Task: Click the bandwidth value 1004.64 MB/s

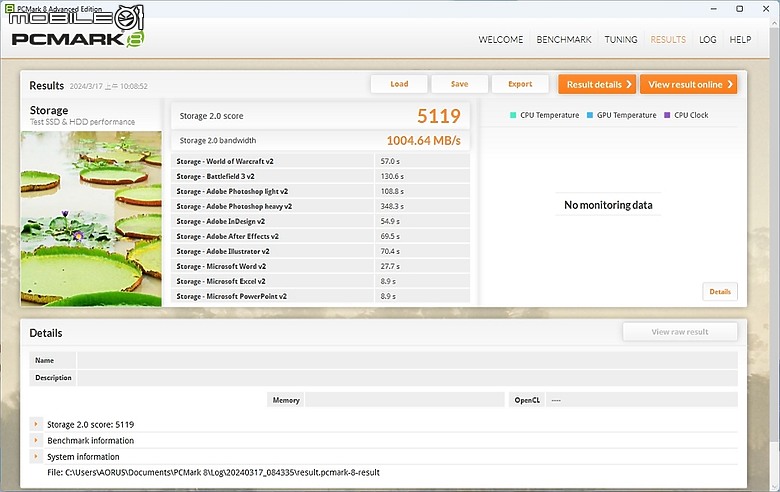Action: coord(424,141)
